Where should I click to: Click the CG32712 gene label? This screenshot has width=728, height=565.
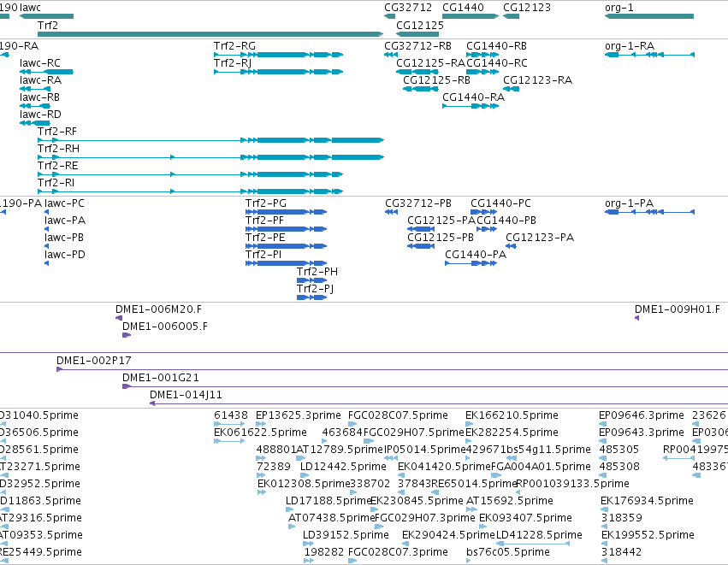(408, 8)
